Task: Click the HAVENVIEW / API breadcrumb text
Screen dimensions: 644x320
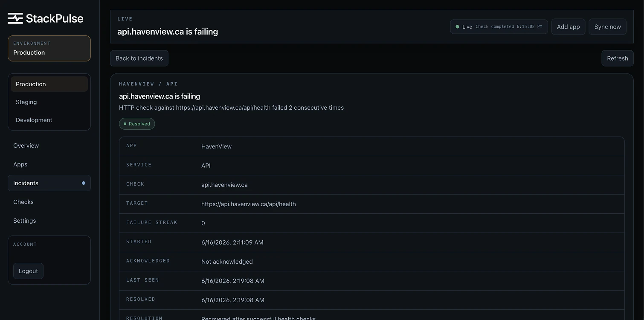Action: 148,84
